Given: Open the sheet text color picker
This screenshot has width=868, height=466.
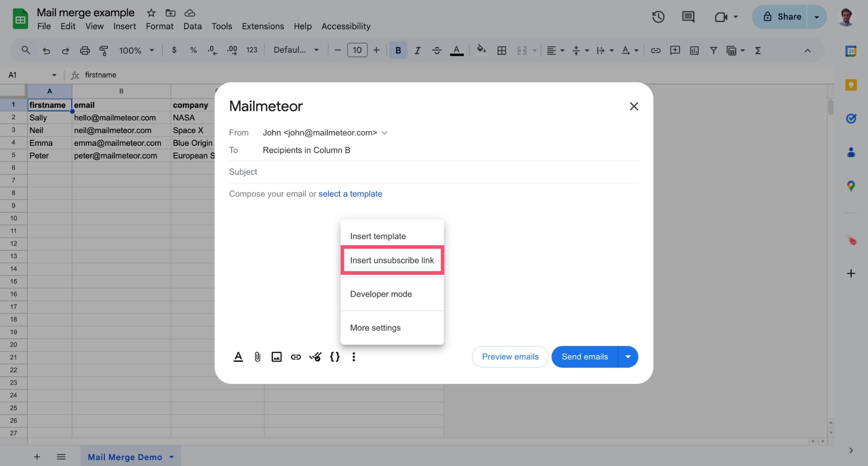Looking at the screenshot, I should coord(457,50).
